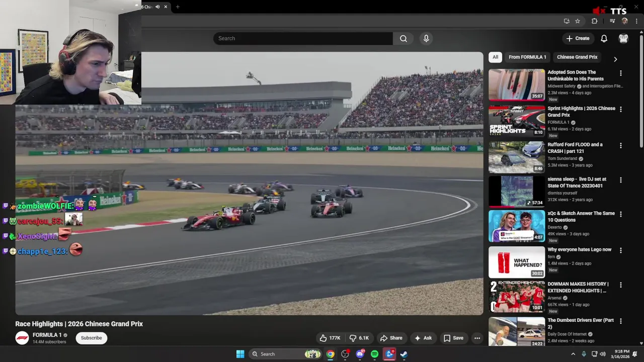Open Adopted Son Does The Unthinkable thumbnail

click(x=517, y=84)
